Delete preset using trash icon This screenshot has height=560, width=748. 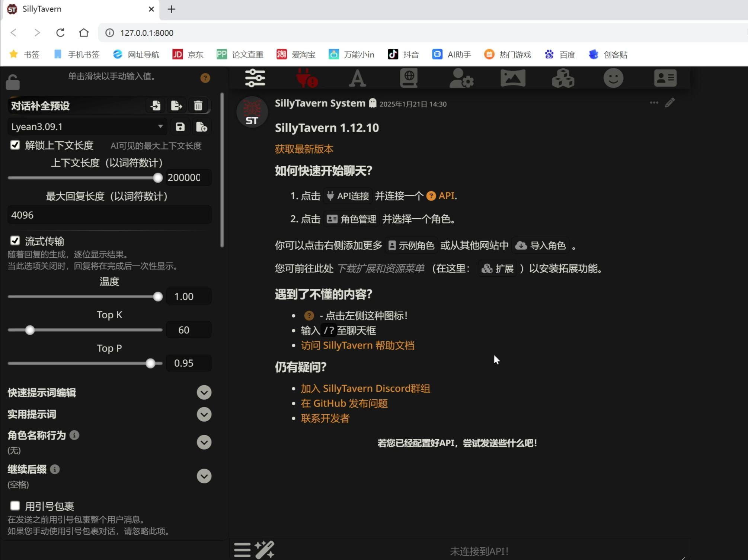point(198,106)
